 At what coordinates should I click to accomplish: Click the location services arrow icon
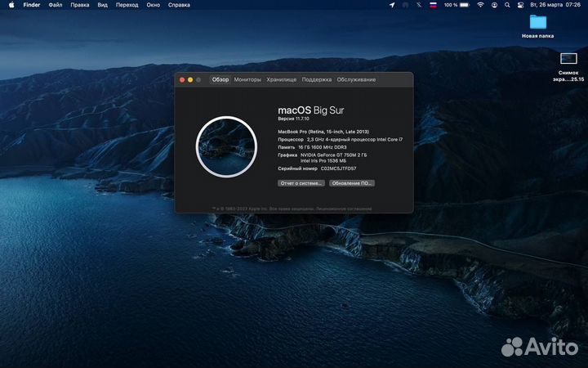click(392, 5)
